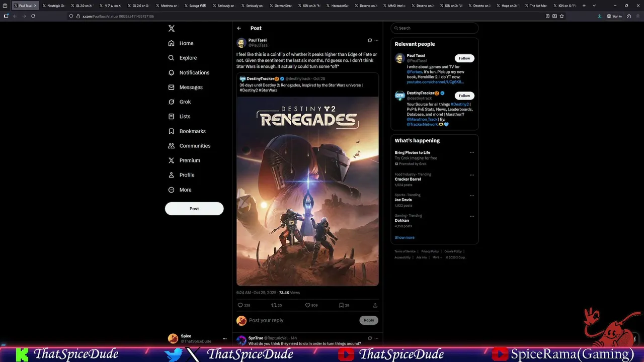Go back with the Post arrow
Image resolution: width=644 pixels, height=362 pixels.
pyautogui.click(x=239, y=28)
